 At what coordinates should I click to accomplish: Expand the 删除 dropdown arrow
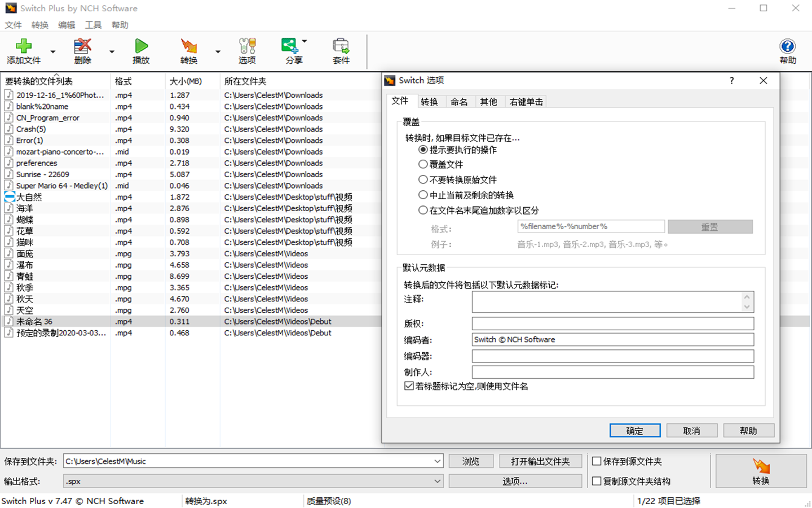[x=112, y=51]
